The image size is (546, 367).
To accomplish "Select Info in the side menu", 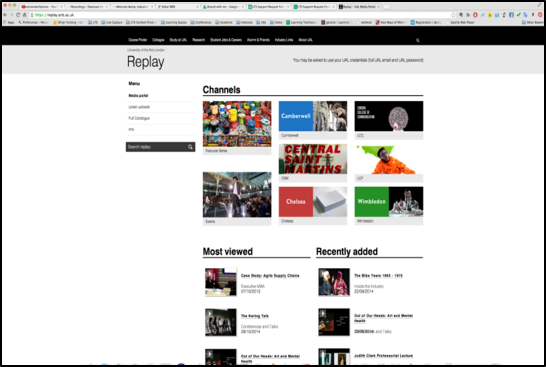I will [x=131, y=129].
